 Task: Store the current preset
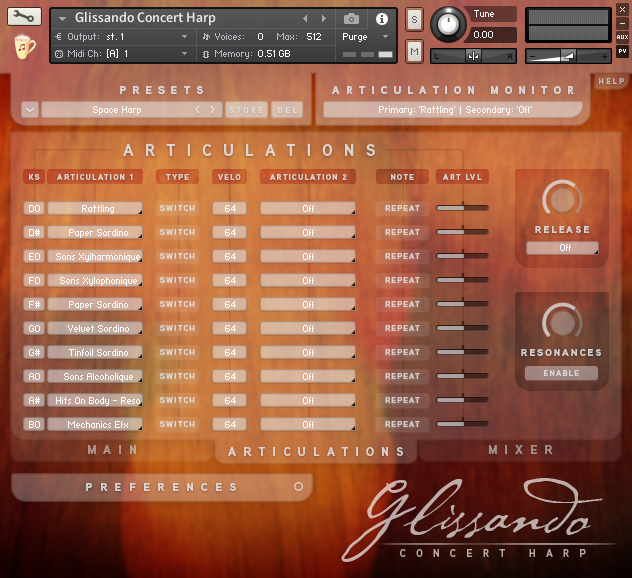(x=246, y=110)
